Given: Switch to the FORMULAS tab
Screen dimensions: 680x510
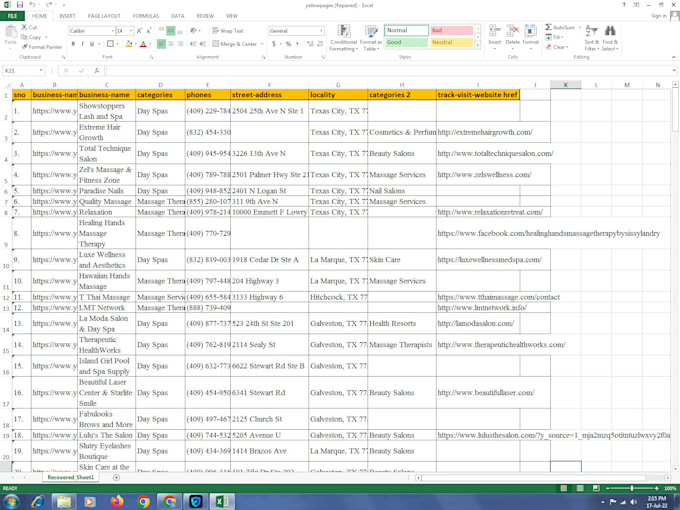Looking at the screenshot, I should click(x=146, y=16).
